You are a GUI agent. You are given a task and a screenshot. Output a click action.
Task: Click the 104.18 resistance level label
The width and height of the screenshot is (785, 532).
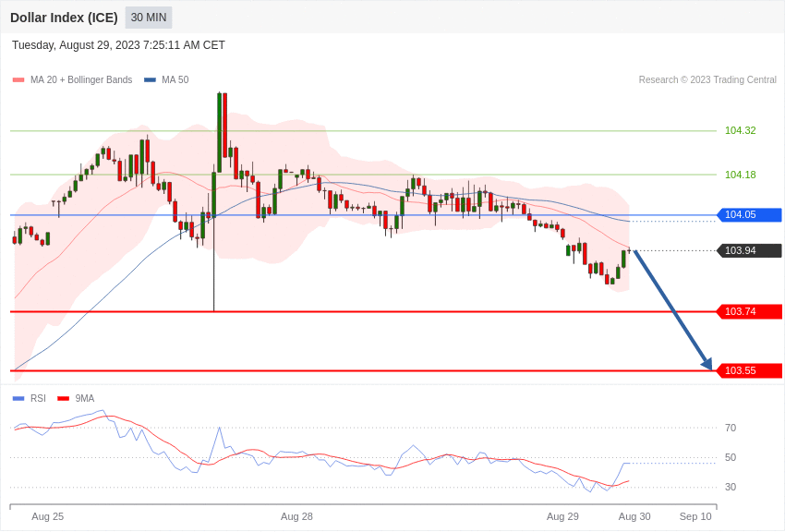tap(741, 175)
